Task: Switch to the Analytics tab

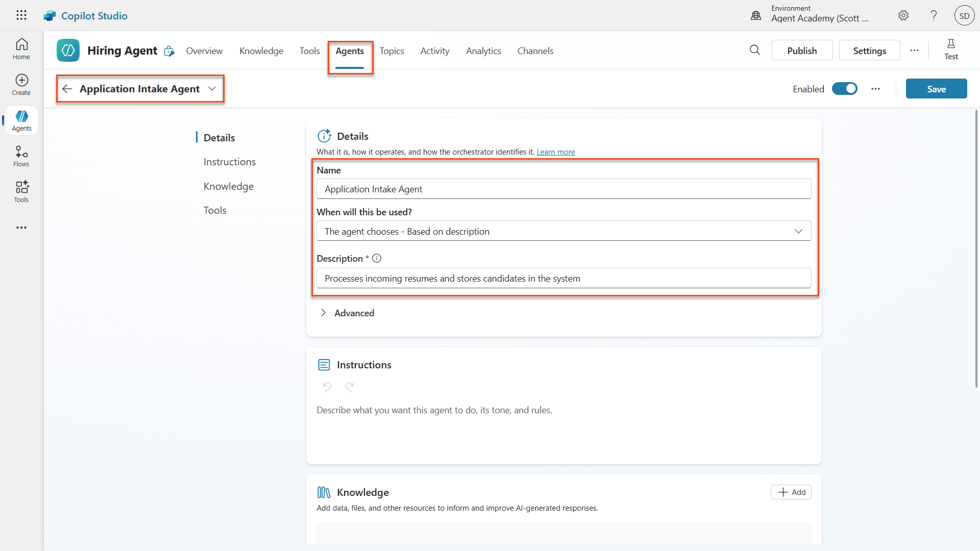Action: [x=483, y=51]
